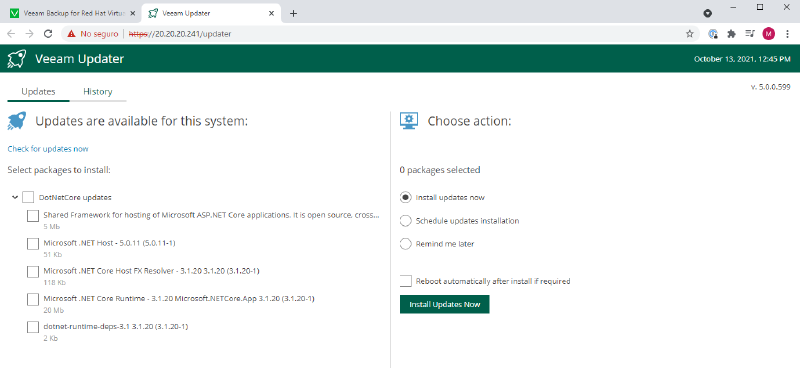Reload the page with the refresh icon
The image size is (800, 368).
48,34
